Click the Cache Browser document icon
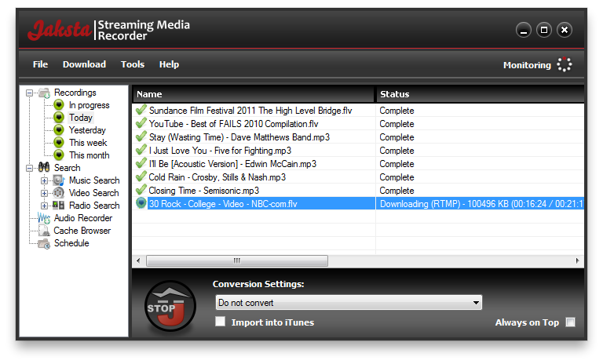The height and width of the screenshot is (364, 603). 44,231
